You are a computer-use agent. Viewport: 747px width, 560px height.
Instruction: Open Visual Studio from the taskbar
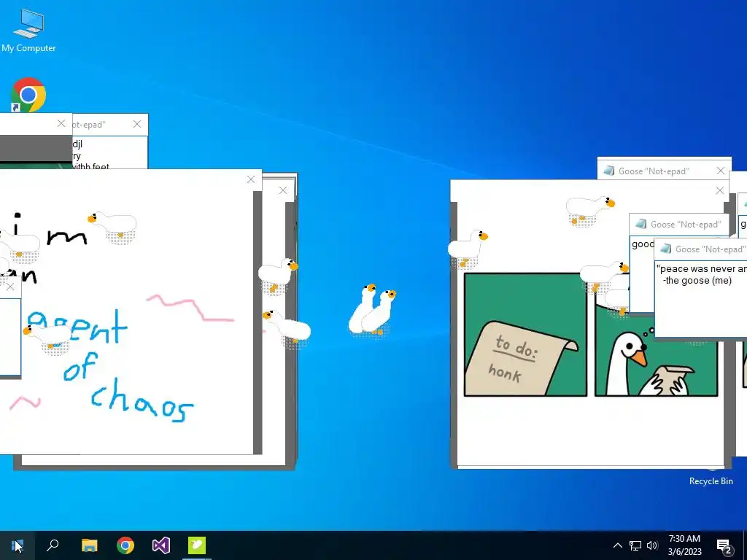[161, 545]
